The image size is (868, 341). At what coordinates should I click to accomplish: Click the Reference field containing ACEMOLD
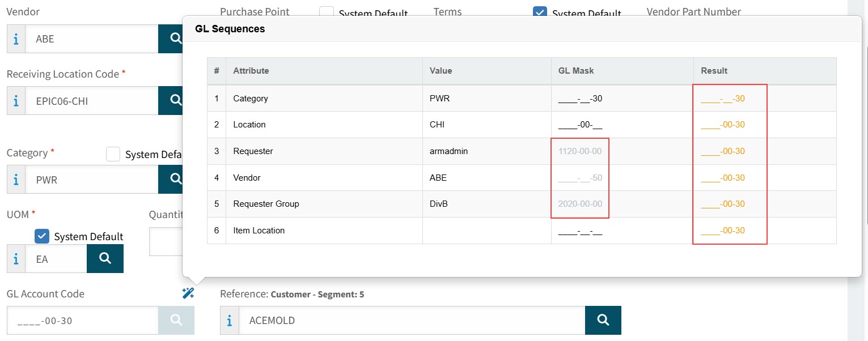point(411,321)
